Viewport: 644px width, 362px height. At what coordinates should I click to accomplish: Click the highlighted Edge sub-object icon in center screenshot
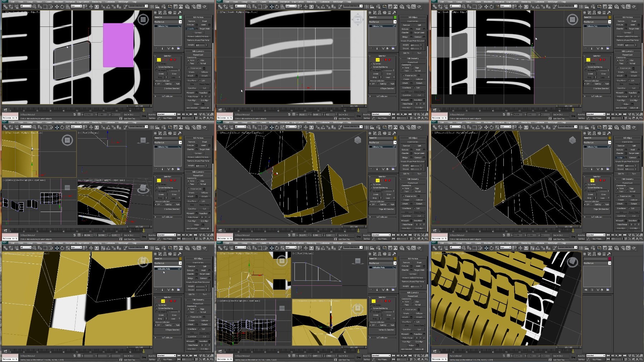click(378, 180)
